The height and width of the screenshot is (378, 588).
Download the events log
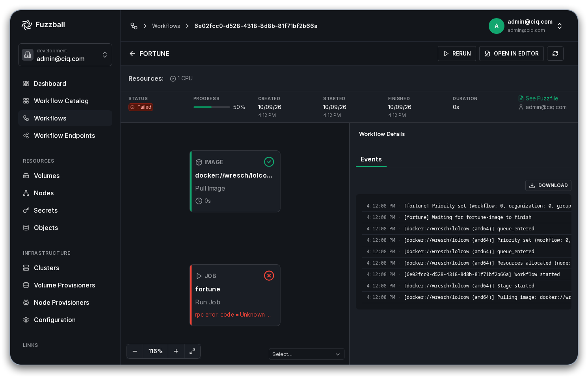(548, 185)
